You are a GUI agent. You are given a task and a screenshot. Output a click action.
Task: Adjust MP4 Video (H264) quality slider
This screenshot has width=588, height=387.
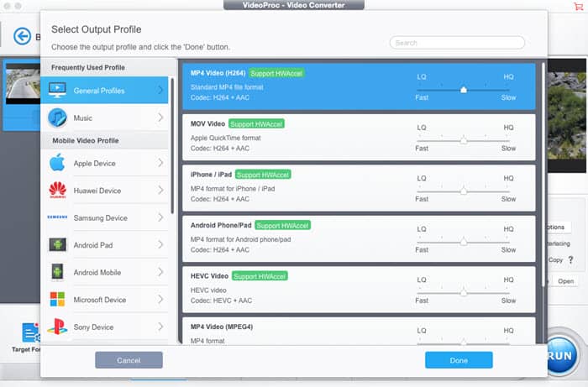pos(463,90)
